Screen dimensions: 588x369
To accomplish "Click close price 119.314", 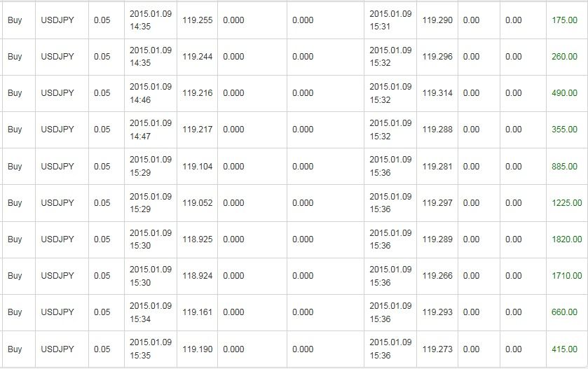I will pos(437,93).
